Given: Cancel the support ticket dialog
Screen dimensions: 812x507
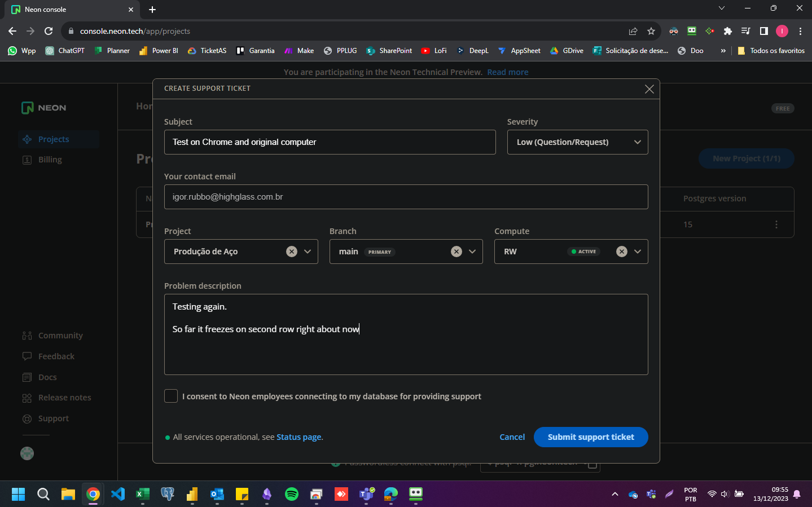Looking at the screenshot, I should 512,437.
